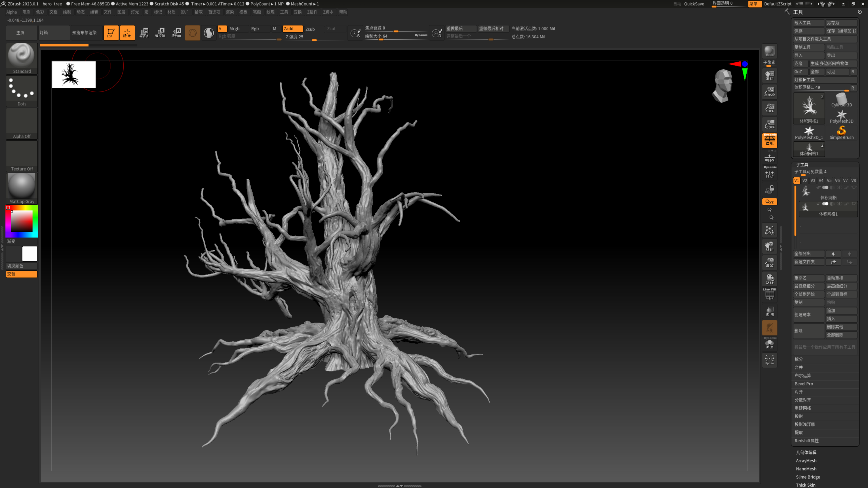Click the Xpose icon

tap(769, 359)
